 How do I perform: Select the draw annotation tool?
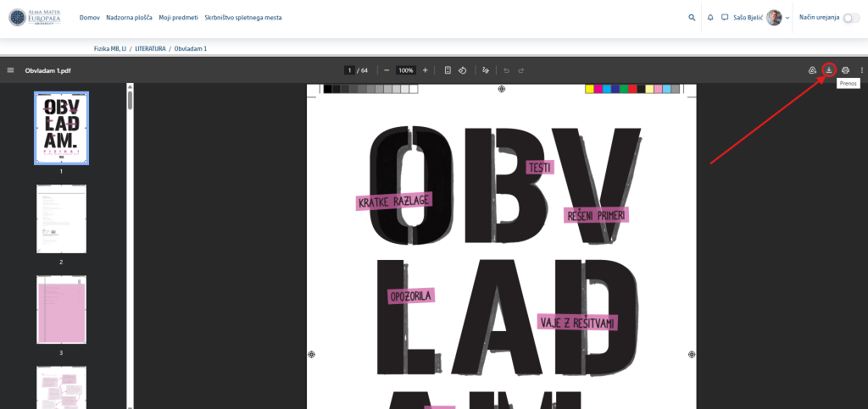tap(486, 70)
